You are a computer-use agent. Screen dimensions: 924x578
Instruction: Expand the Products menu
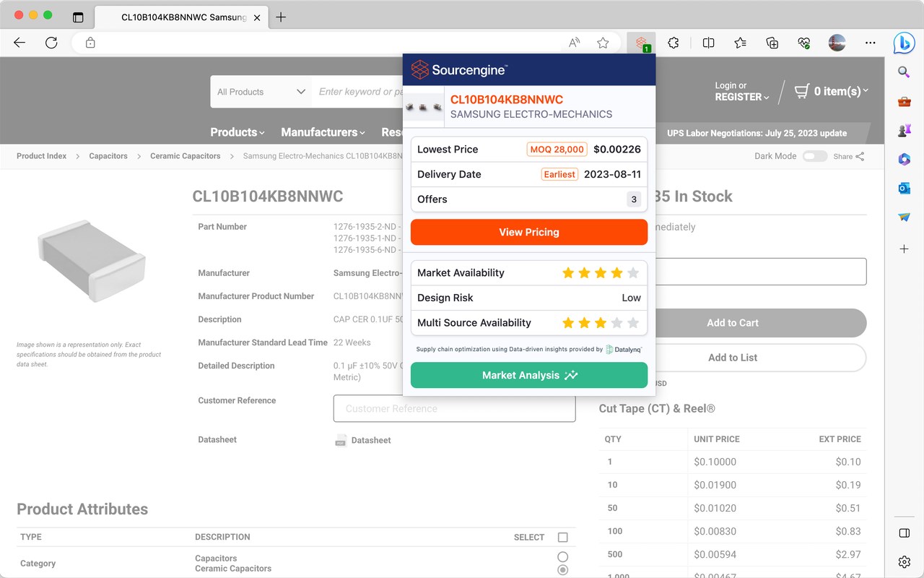coord(237,132)
